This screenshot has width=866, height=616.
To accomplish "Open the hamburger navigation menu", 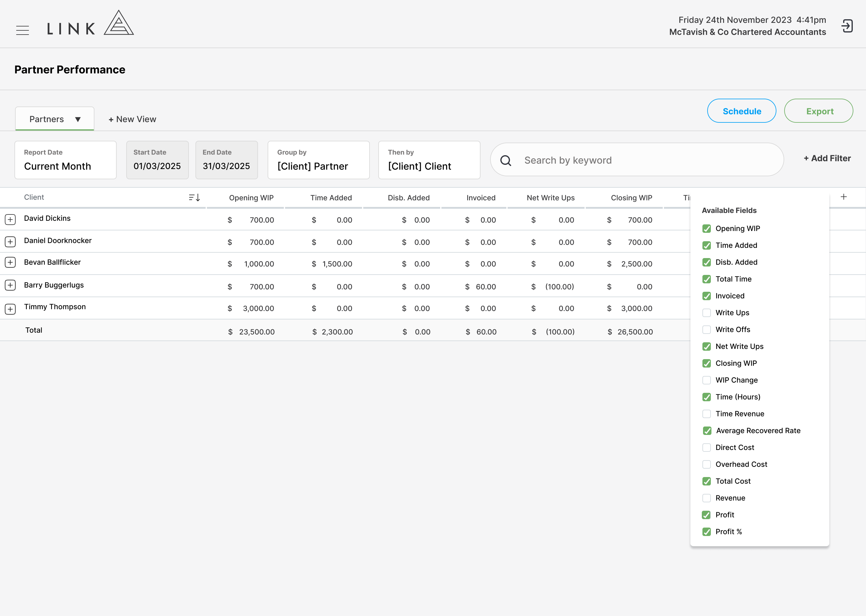I will (x=22, y=30).
